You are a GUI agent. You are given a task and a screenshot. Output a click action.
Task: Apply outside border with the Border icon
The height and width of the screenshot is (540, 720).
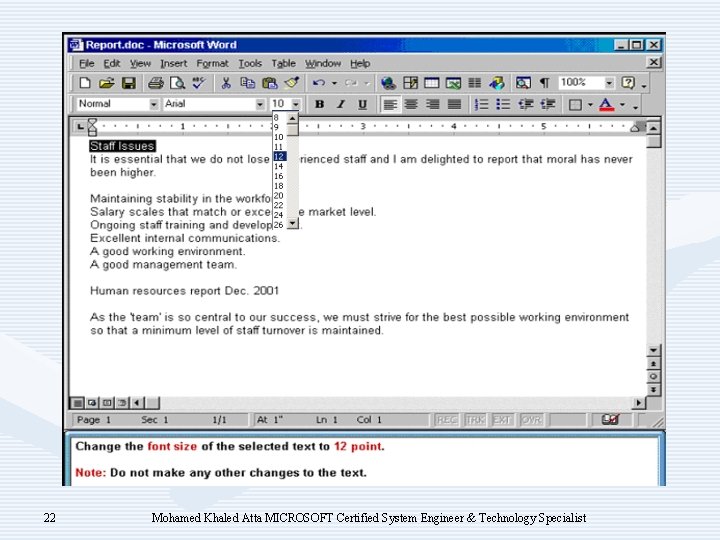pyautogui.click(x=575, y=105)
